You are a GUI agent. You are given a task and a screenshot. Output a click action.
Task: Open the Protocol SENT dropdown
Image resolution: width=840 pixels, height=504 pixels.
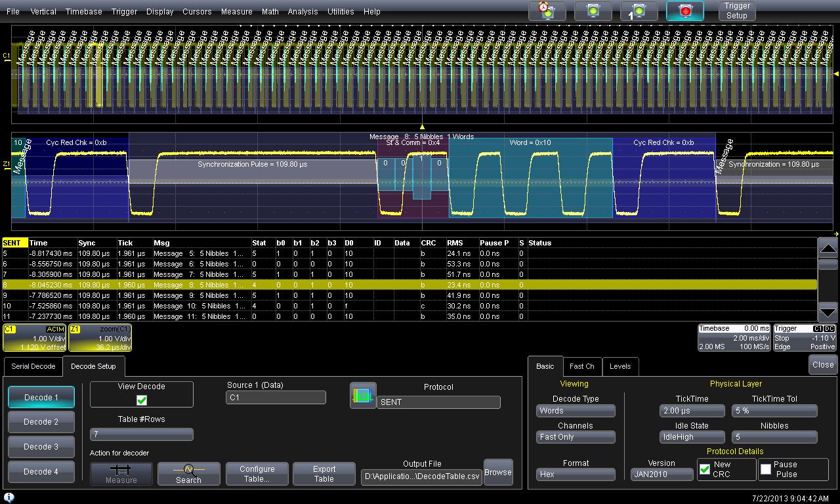pyautogui.click(x=438, y=402)
